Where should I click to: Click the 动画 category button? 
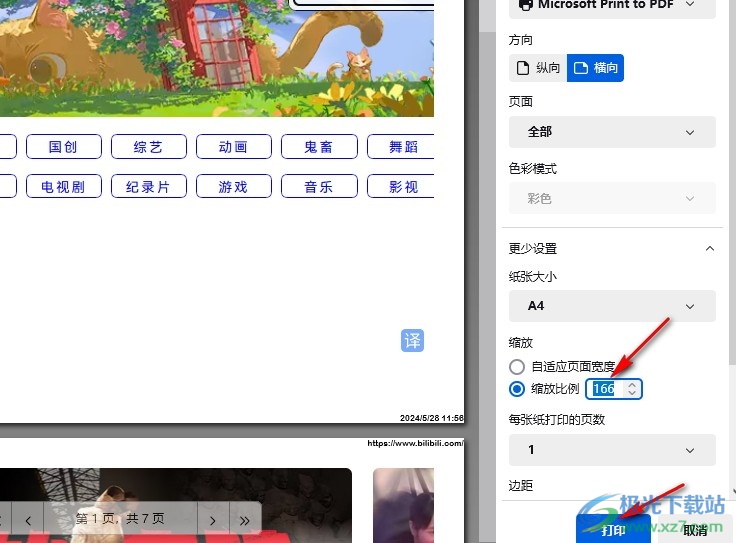pos(233,147)
